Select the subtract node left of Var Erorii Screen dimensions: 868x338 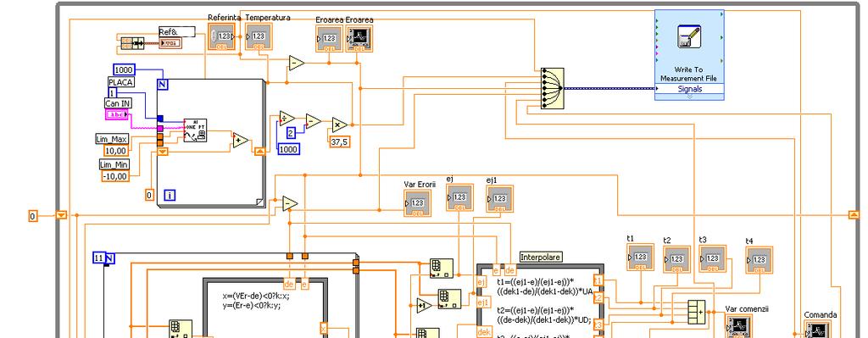[x=290, y=203]
